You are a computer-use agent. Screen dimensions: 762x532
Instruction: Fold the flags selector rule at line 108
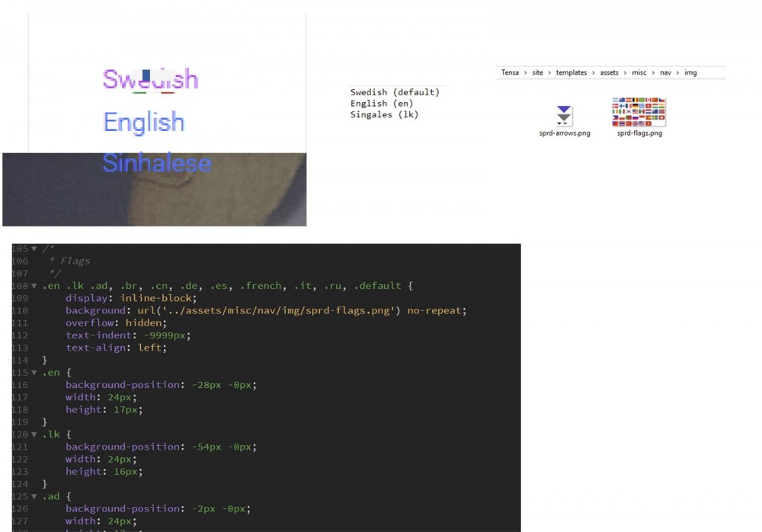click(x=34, y=286)
